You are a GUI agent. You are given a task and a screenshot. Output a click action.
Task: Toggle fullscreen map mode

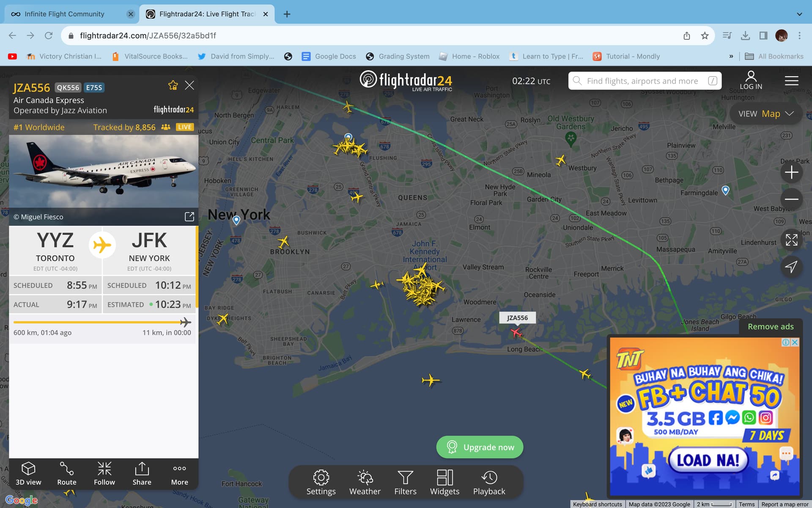pos(791,240)
